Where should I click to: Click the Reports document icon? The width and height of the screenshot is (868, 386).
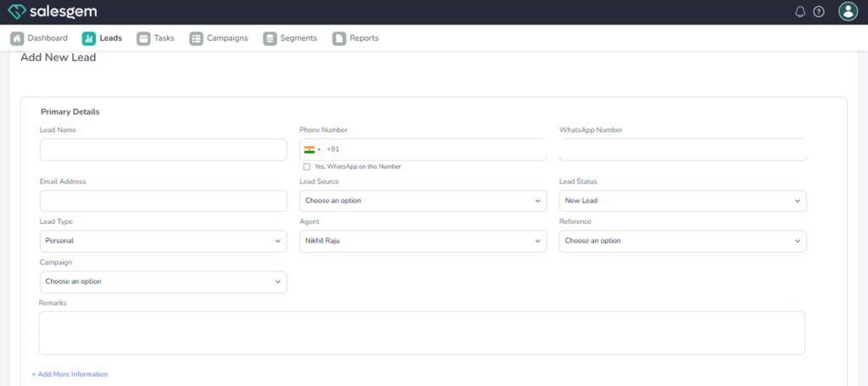339,38
